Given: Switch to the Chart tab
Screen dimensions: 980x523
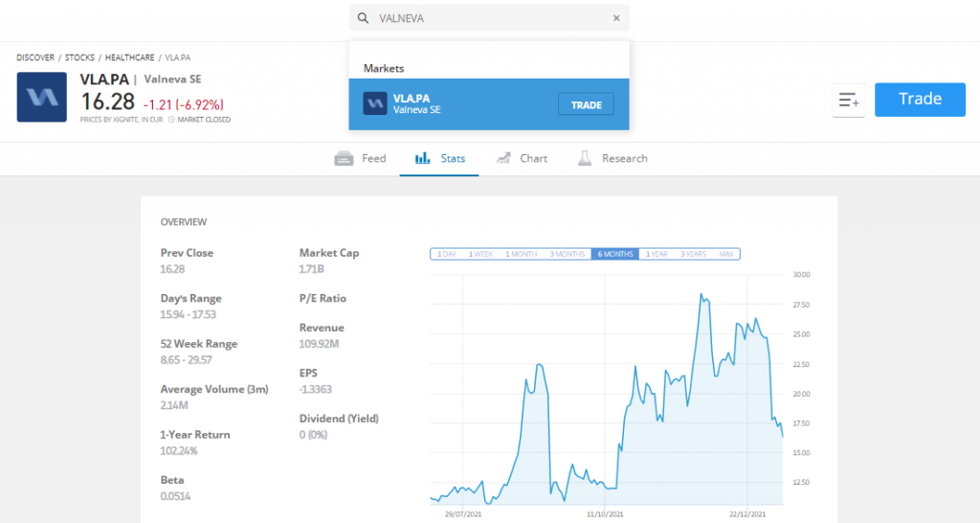Looking at the screenshot, I should pos(522,159).
